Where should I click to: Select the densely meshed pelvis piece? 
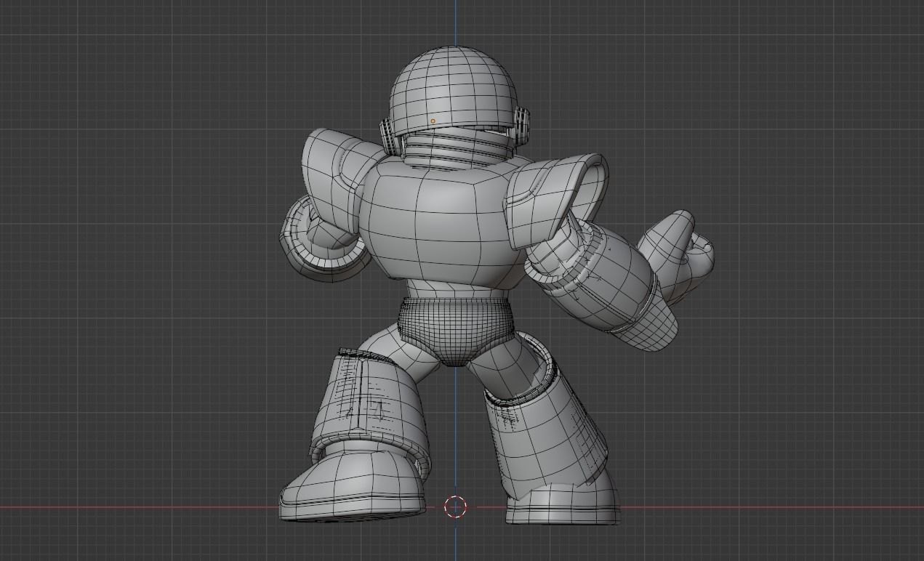point(456,331)
